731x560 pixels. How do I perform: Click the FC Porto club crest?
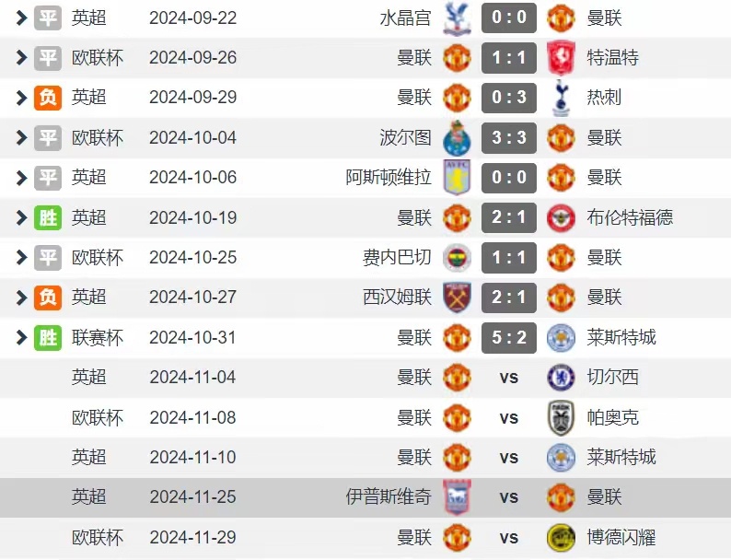(457, 137)
